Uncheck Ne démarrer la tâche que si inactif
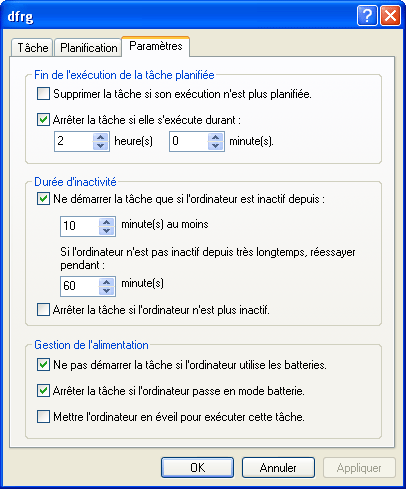406x489 pixels. click(43, 199)
